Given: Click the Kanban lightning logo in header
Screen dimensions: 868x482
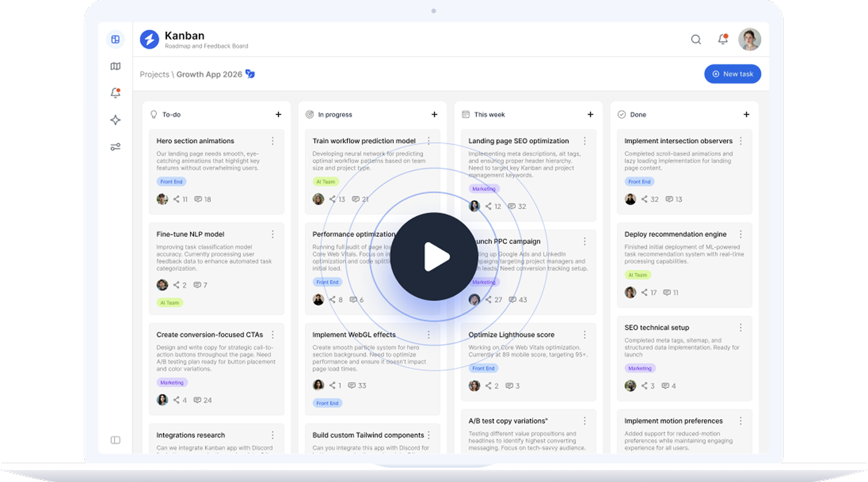Looking at the screenshot, I should (x=149, y=39).
